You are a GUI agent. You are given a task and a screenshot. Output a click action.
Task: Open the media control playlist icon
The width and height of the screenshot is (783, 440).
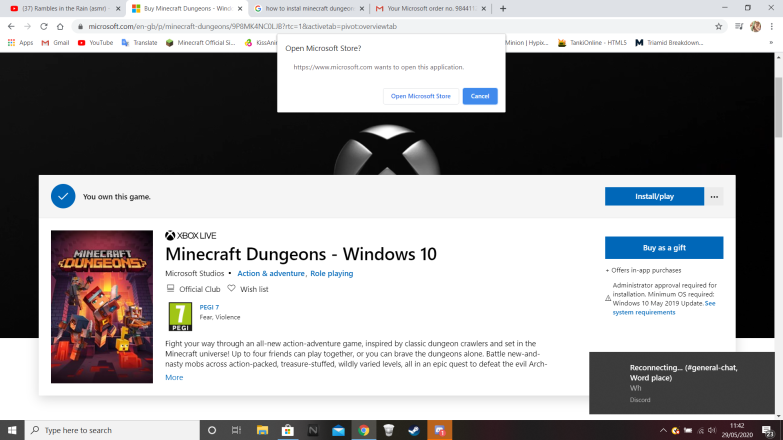(739, 26)
